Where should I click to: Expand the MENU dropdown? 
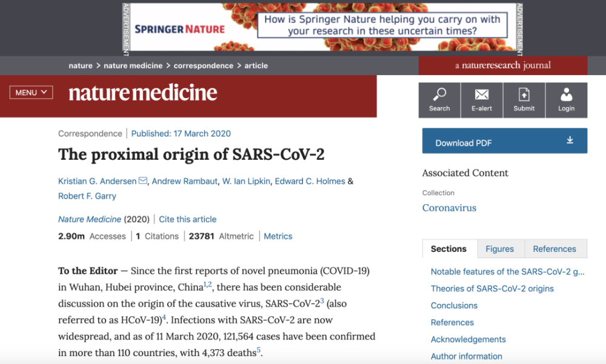pyautogui.click(x=31, y=92)
